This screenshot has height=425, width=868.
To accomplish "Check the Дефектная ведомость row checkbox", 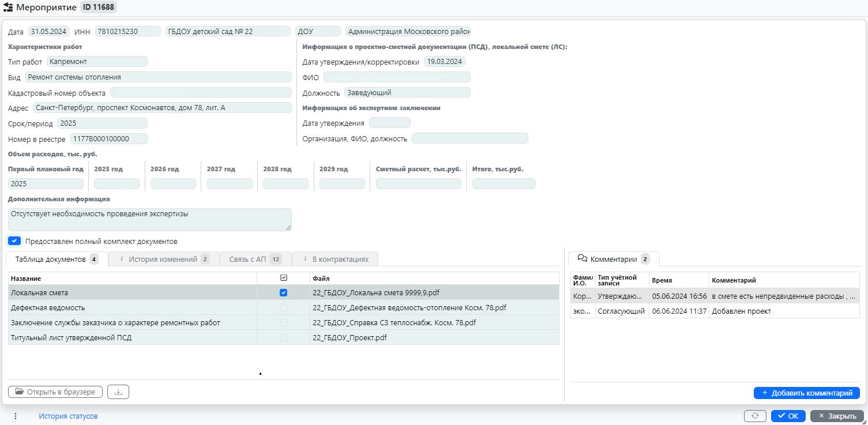I will tap(283, 307).
